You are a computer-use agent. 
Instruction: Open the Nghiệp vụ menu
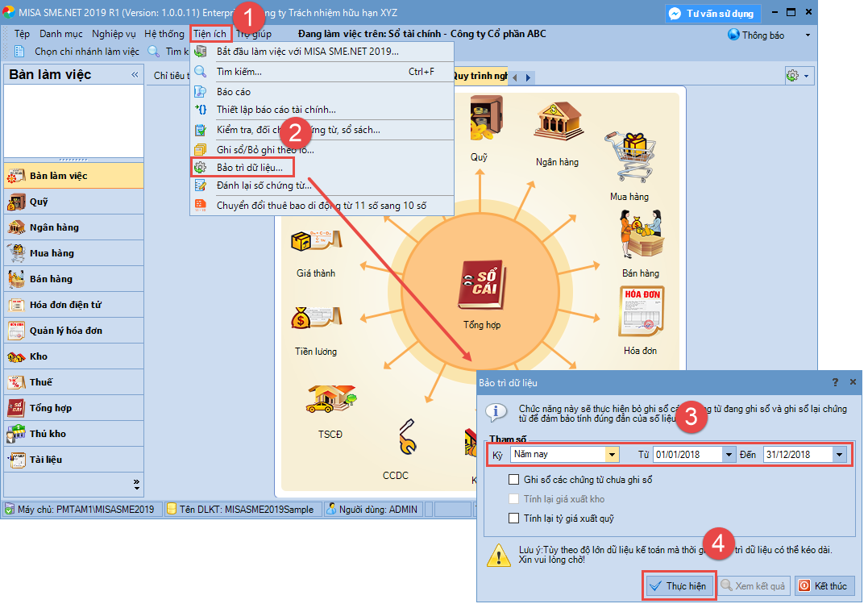(x=114, y=34)
